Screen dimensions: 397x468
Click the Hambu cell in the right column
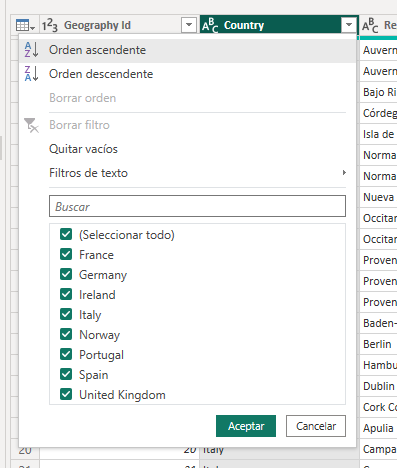379,365
